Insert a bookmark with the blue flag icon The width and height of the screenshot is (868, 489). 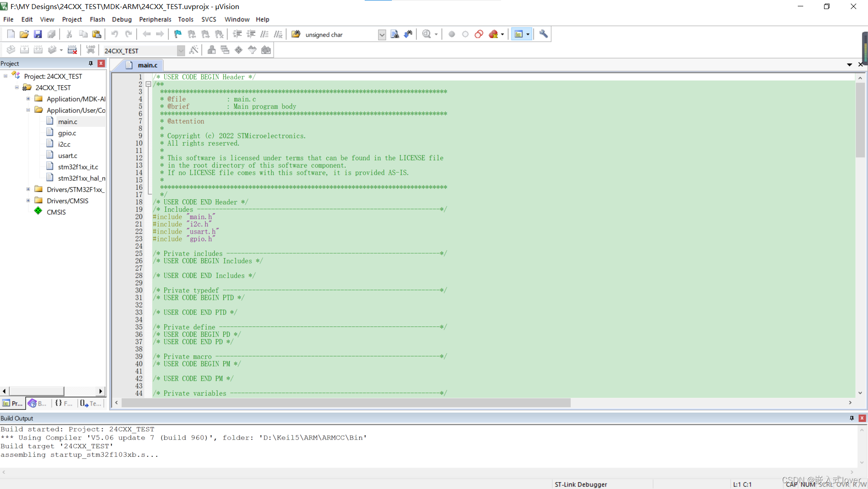click(x=178, y=34)
